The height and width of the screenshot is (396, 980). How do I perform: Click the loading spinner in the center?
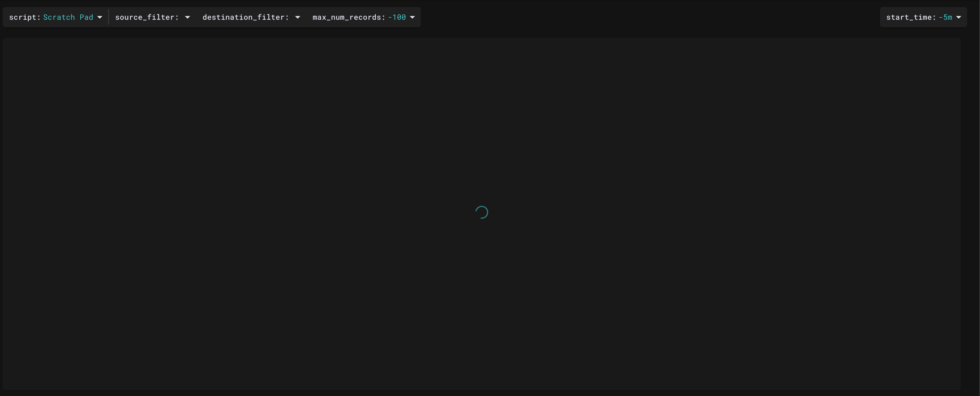point(482,212)
